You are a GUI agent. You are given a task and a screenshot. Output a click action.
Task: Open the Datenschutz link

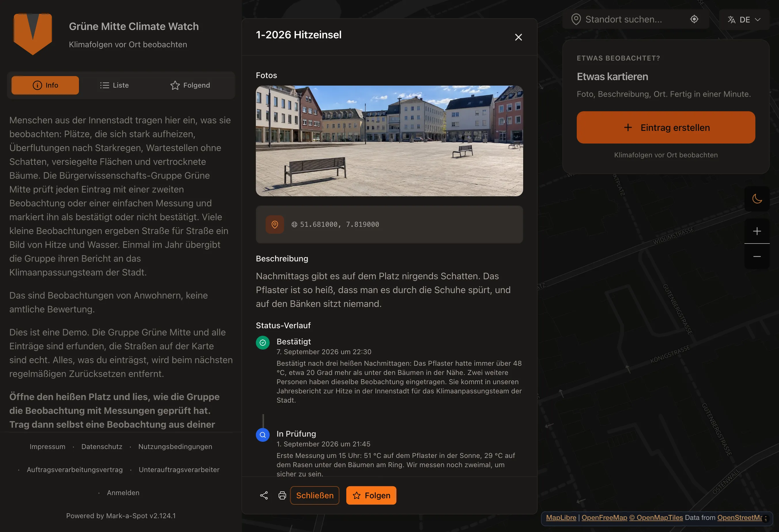pos(102,446)
